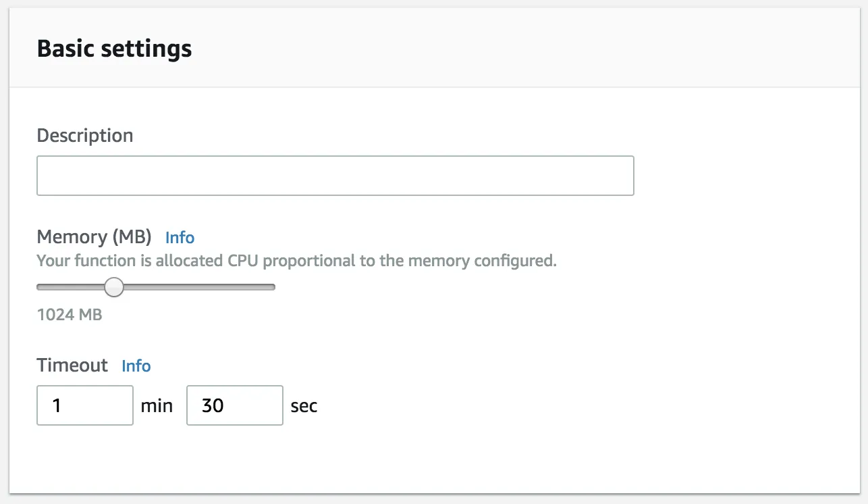
Task: Click the far left end of the Memory slider
Action: pos(40,287)
